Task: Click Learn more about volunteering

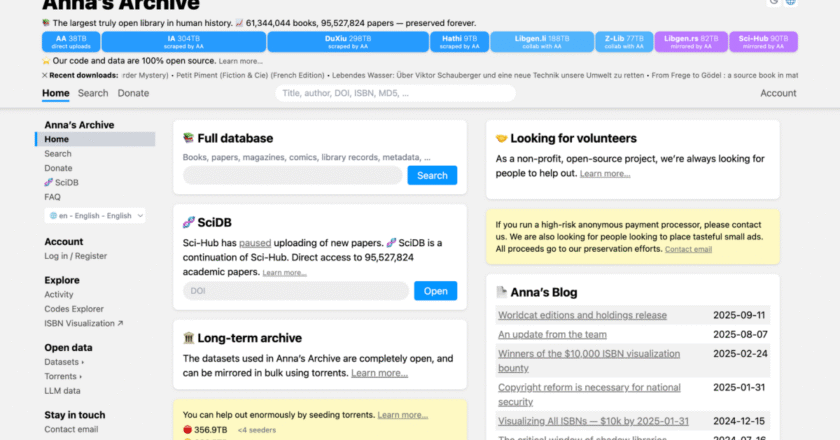Action: 605,174
